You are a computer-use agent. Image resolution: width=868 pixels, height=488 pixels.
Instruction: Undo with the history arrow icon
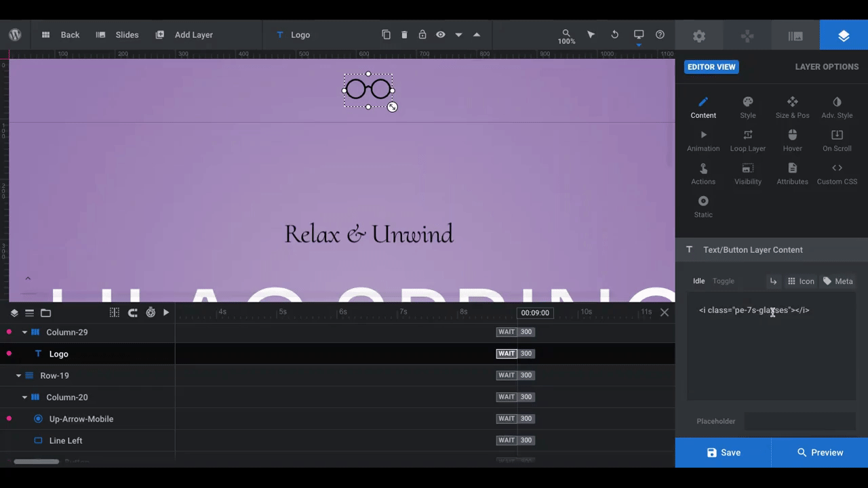614,35
